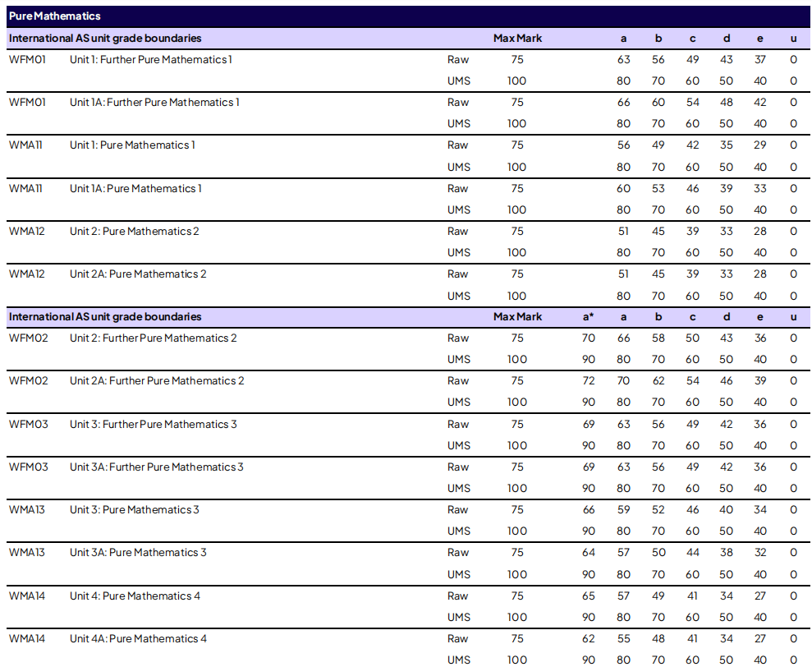Select the Unit 3: Pure Mathematics 3 title

134,510
